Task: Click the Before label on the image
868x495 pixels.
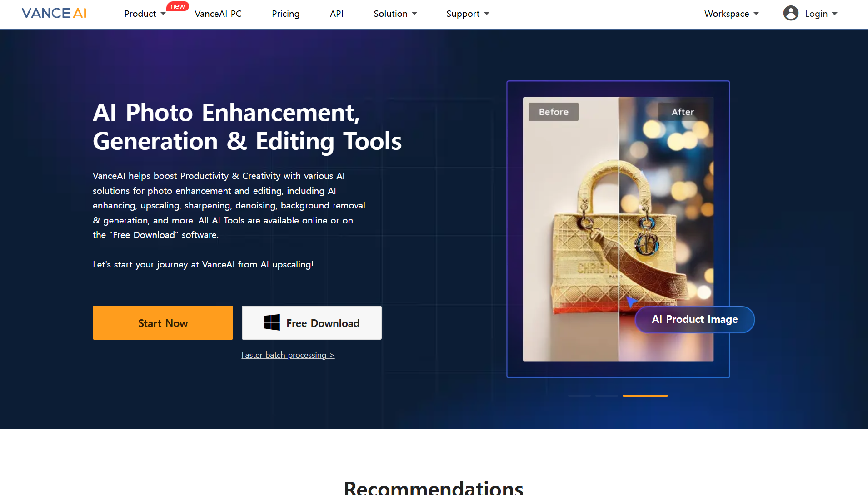Action: click(554, 112)
